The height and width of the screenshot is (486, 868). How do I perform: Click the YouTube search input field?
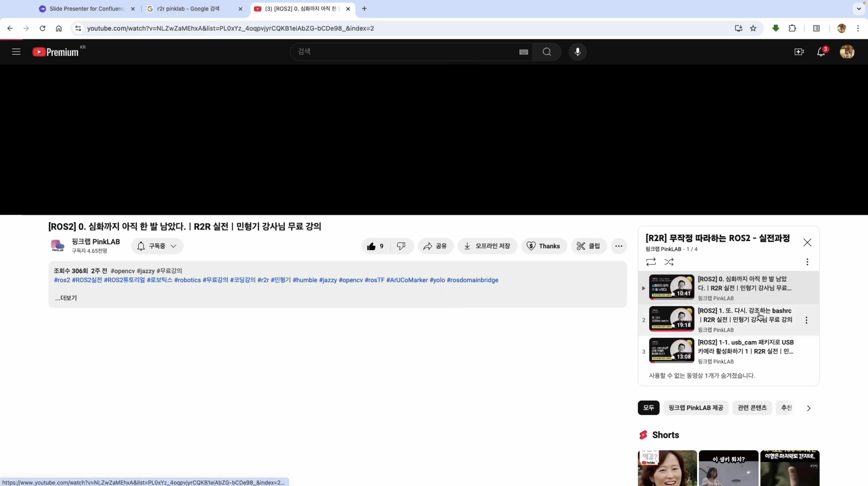[403, 52]
